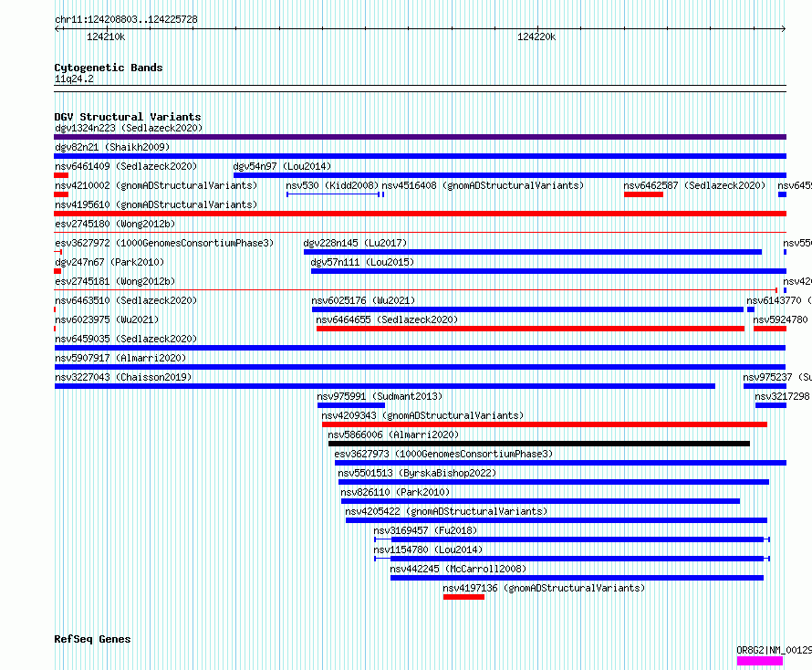Open esv3627973 (1000GenomesConsortiumPhase3) label
The height and width of the screenshot is (670, 812).
coord(443,454)
